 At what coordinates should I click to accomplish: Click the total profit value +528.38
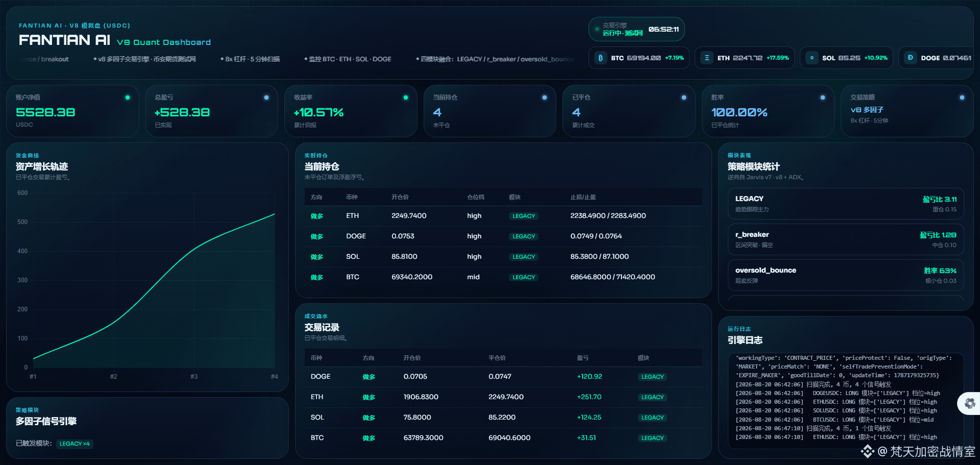(x=182, y=112)
